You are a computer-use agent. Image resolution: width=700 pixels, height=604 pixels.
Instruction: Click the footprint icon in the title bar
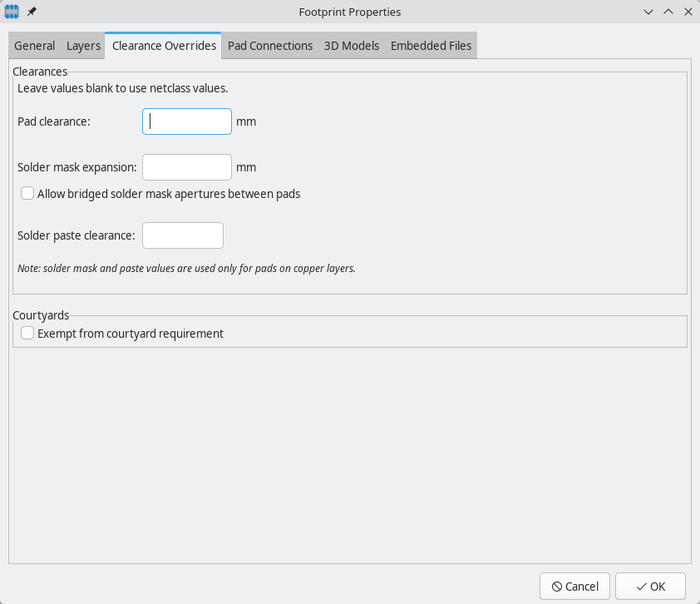(11, 12)
